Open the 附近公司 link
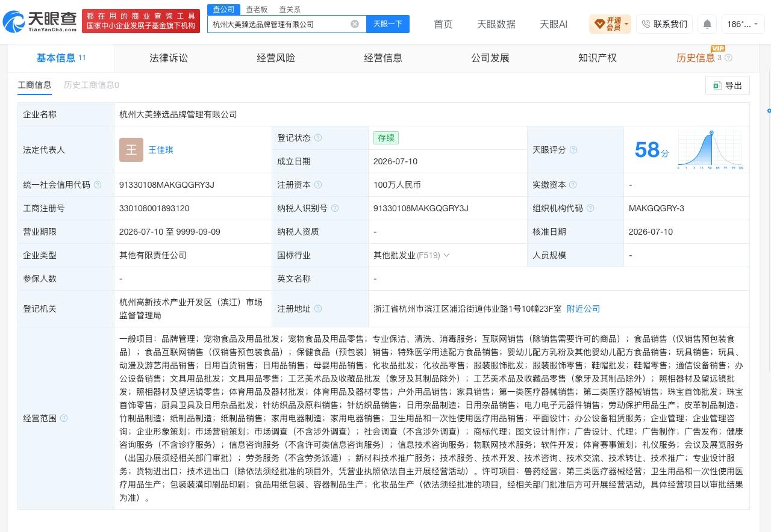Screen dimensions: 771x532 584,309
